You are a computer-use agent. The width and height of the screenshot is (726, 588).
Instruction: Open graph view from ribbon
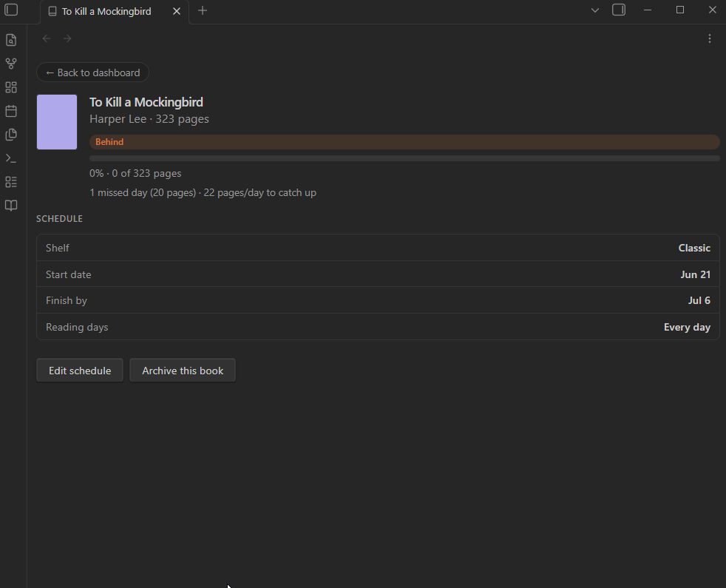[x=11, y=64]
